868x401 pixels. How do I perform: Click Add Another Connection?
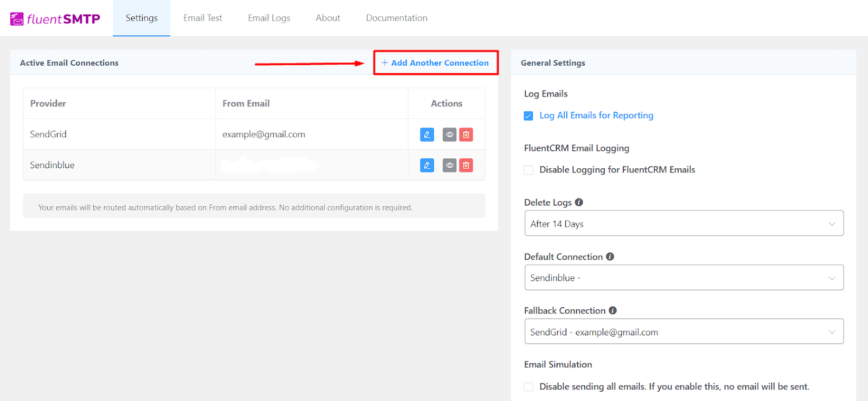(x=435, y=63)
